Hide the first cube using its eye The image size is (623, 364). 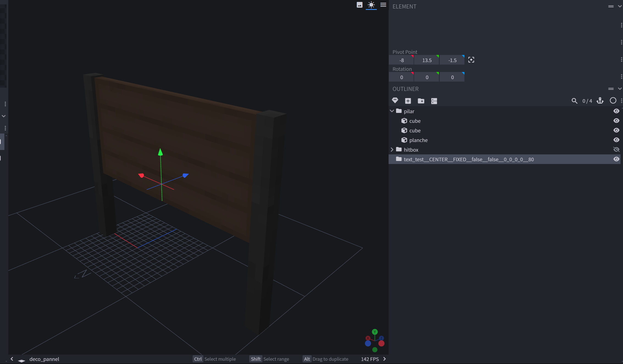[616, 121]
